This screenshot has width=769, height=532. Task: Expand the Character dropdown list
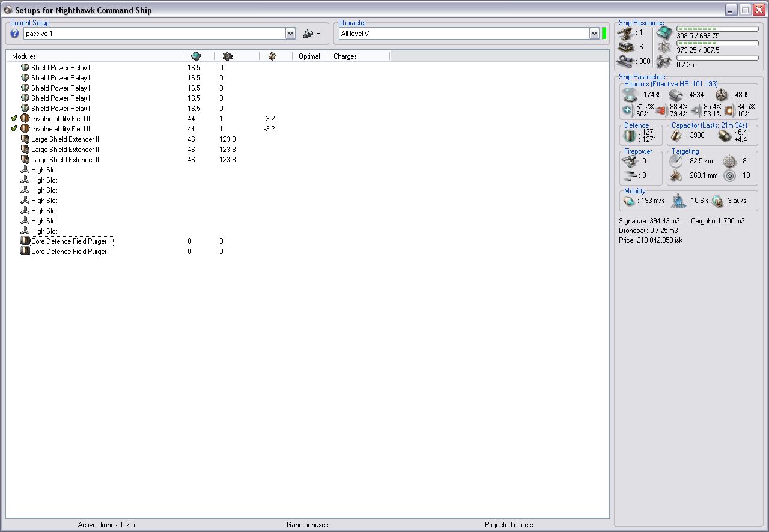pos(594,34)
